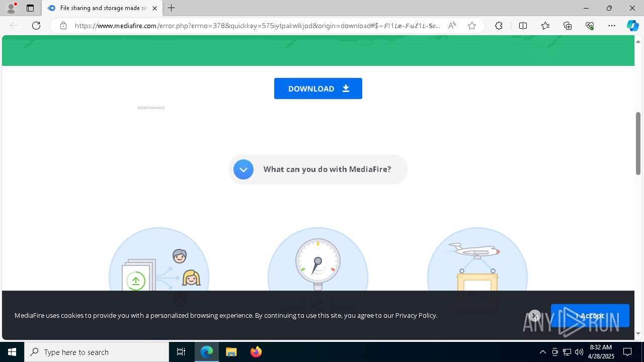Open File Explorer from the taskbar
Viewport: 644px width, 362px height.
tap(231, 352)
